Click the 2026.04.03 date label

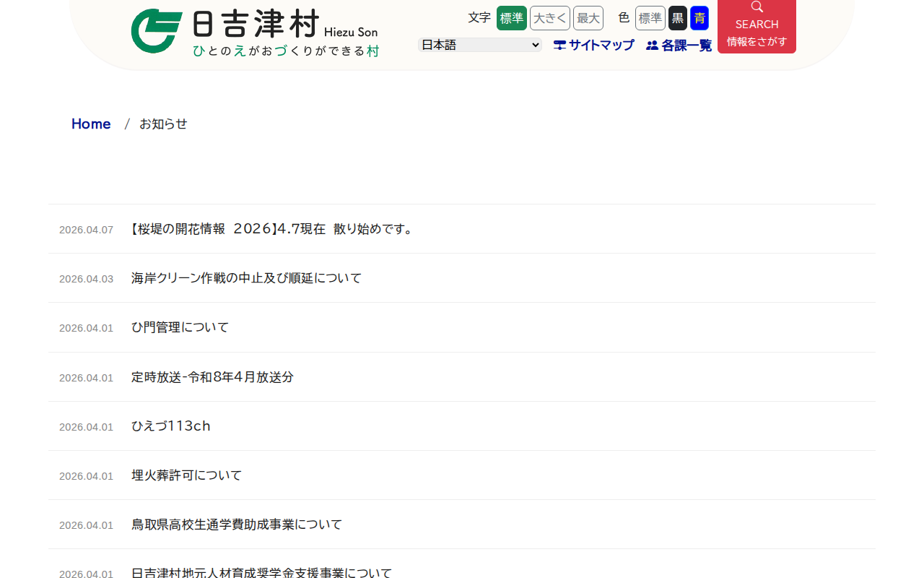[86, 279]
